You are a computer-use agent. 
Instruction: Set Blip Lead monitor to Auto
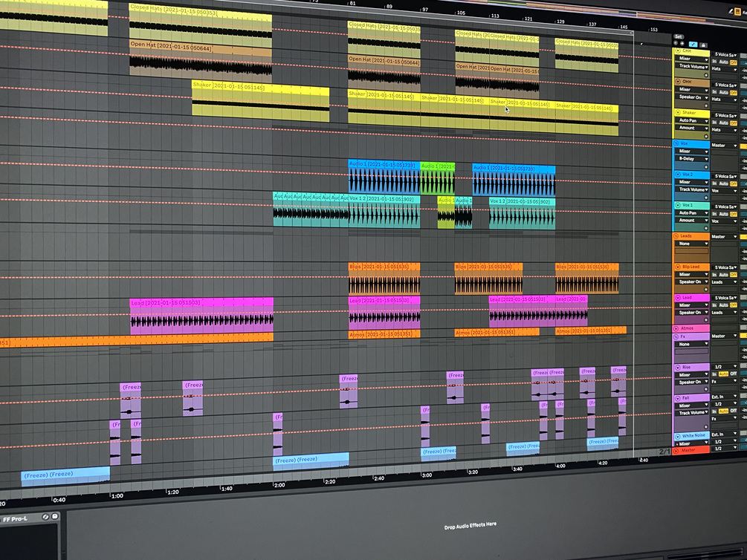pos(724,275)
